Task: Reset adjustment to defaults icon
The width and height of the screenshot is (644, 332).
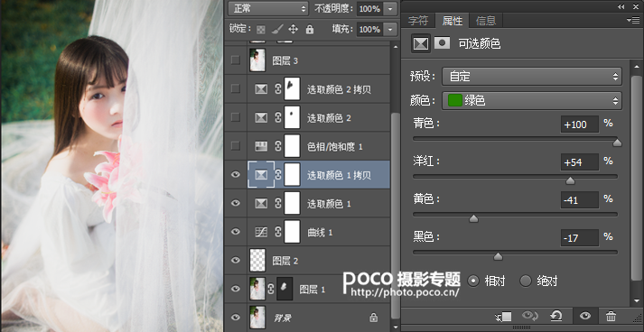Action: pos(555,316)
